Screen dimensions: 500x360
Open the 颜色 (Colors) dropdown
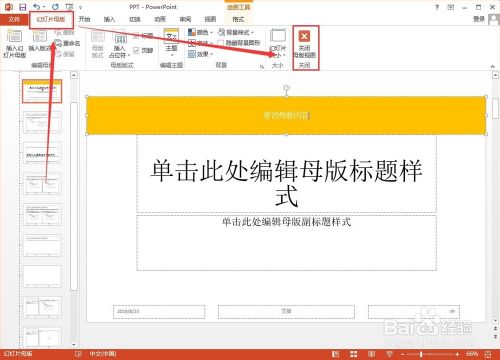click(x=200, y=32)
